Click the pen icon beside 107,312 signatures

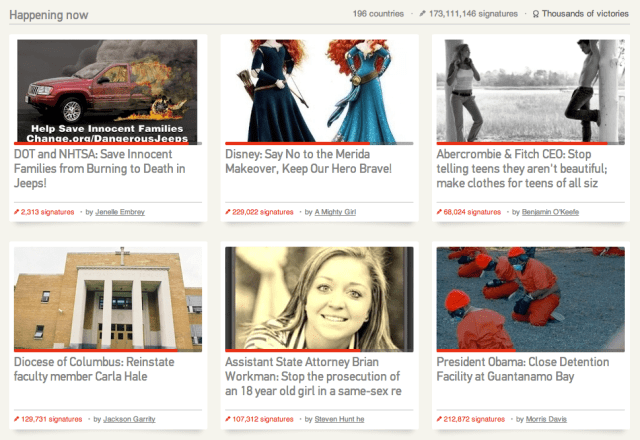coord(228,419)
